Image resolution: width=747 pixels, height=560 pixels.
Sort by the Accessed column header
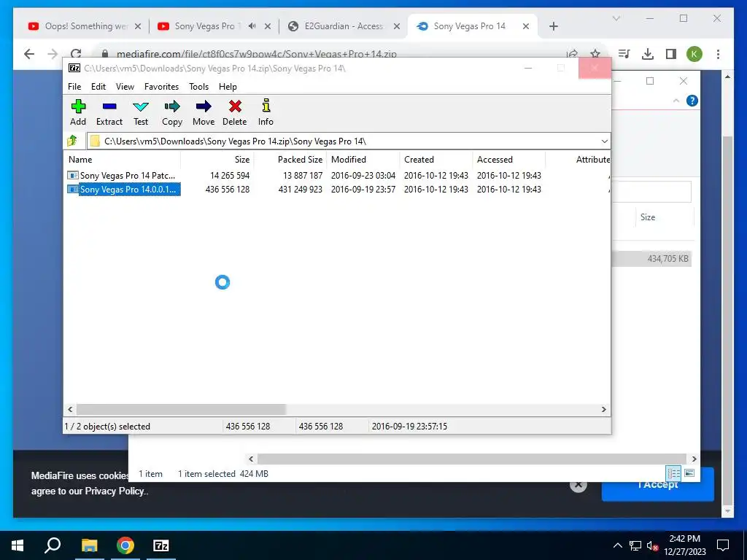508,160
